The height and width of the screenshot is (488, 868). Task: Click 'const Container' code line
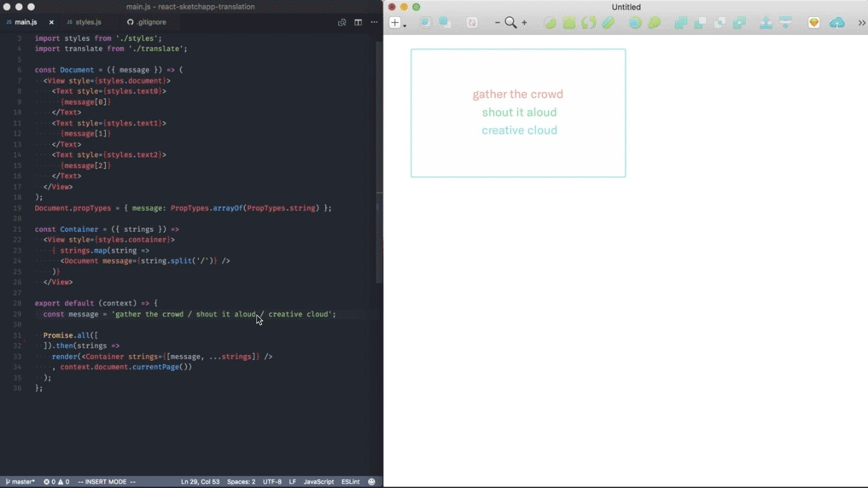coord(107,229)
